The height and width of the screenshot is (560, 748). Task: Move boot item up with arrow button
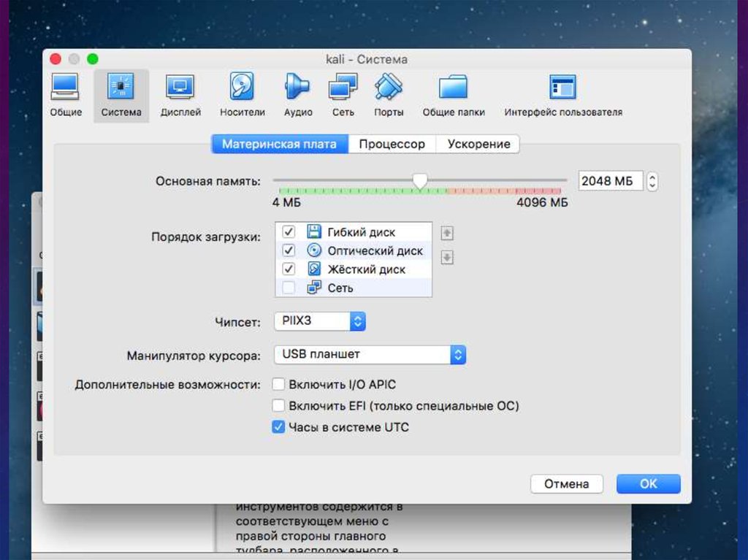pos(448,234)
